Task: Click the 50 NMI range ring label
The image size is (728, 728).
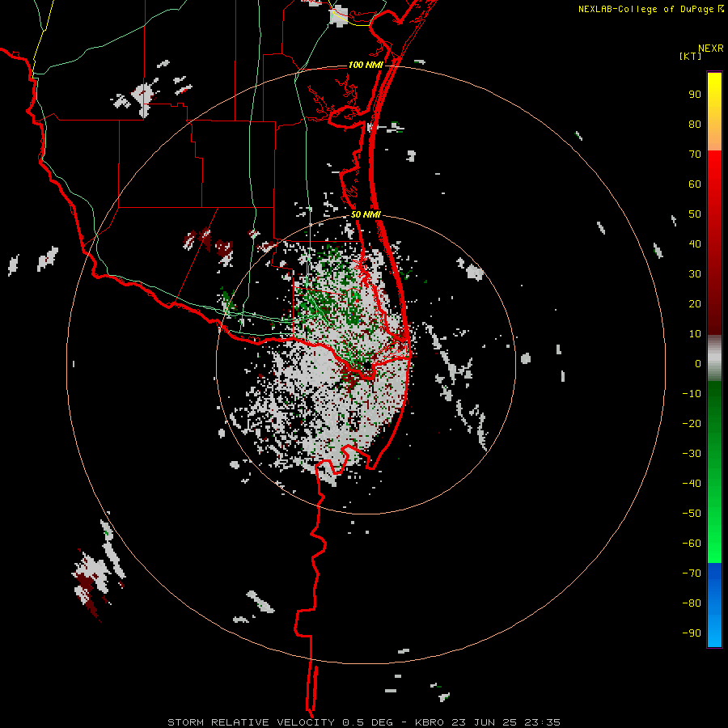Action: [366, 214]
